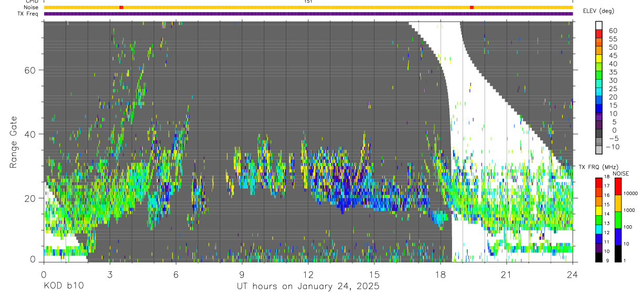Click the '30' label on ELEV colorbar
The image size is (644, 297).
point(613,80)
